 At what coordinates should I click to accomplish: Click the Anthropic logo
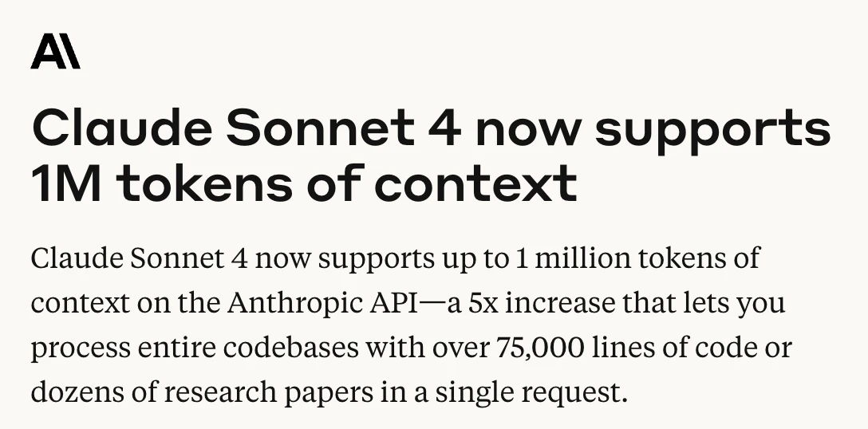[x=55, y=53]
